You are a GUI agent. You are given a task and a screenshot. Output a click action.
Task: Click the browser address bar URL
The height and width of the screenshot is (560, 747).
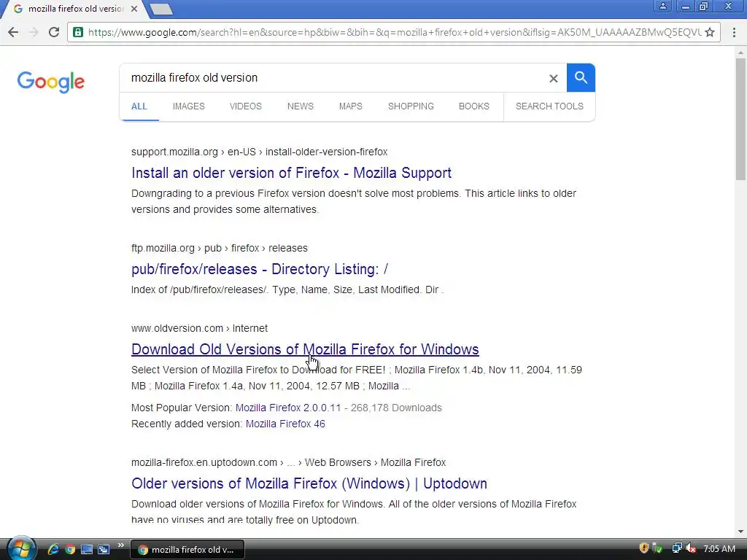point(395,32)
